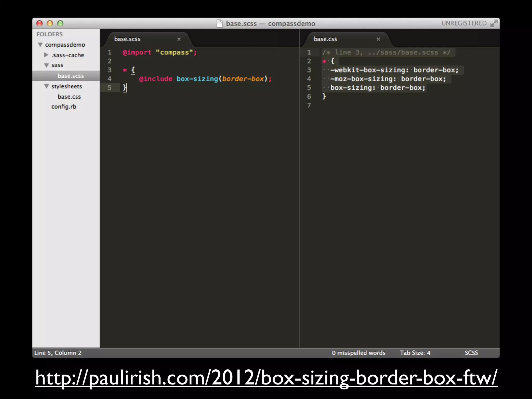Screen dimensions: 532x399
Task: Select base.scss file in sidebar
Action: point(71,76)
